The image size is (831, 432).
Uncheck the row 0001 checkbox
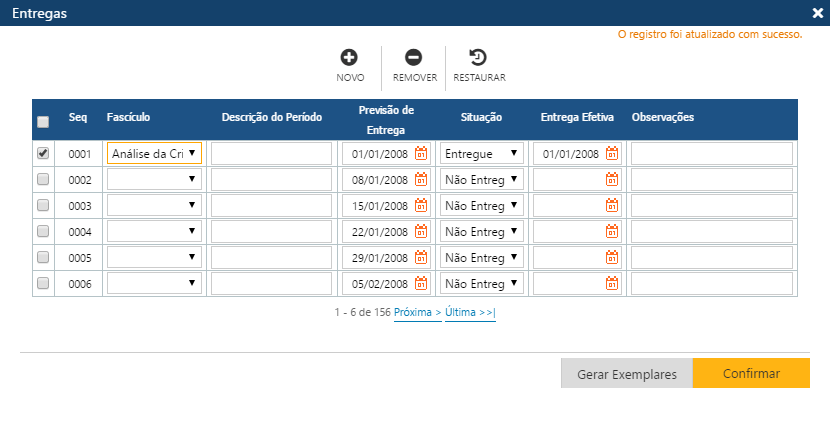[x=43, y=154]
